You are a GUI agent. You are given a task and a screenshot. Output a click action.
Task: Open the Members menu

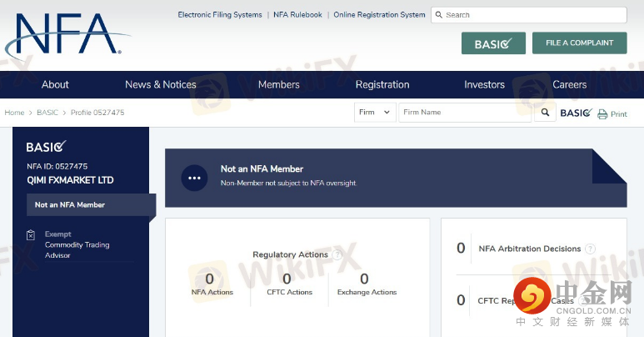tap(279, 84)
